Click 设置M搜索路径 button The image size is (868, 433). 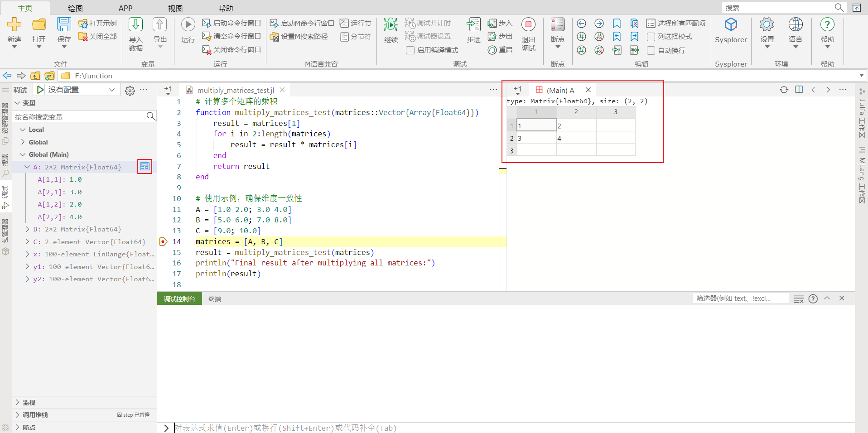(299, 37)
